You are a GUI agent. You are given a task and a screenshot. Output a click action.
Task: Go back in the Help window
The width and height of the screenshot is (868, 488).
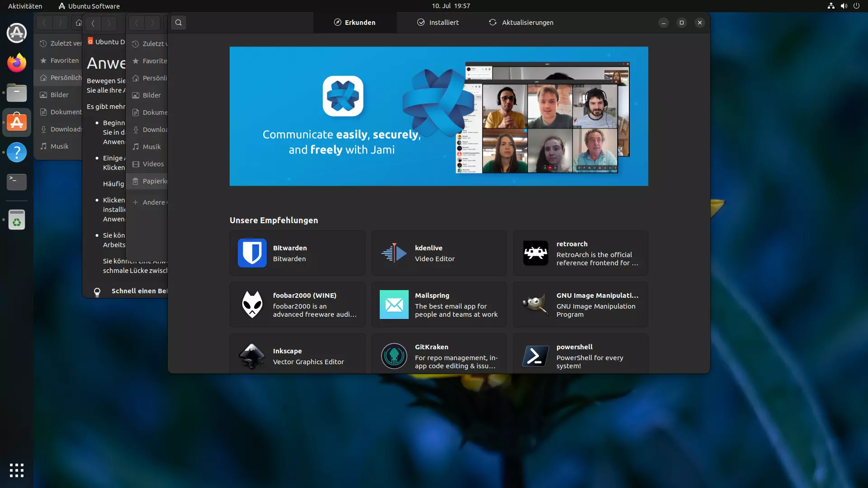[x=93, y=23]
